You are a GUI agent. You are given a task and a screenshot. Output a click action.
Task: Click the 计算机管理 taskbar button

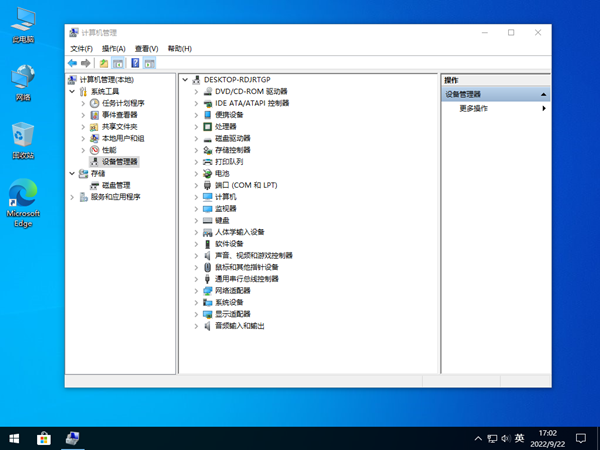point(73,439)
